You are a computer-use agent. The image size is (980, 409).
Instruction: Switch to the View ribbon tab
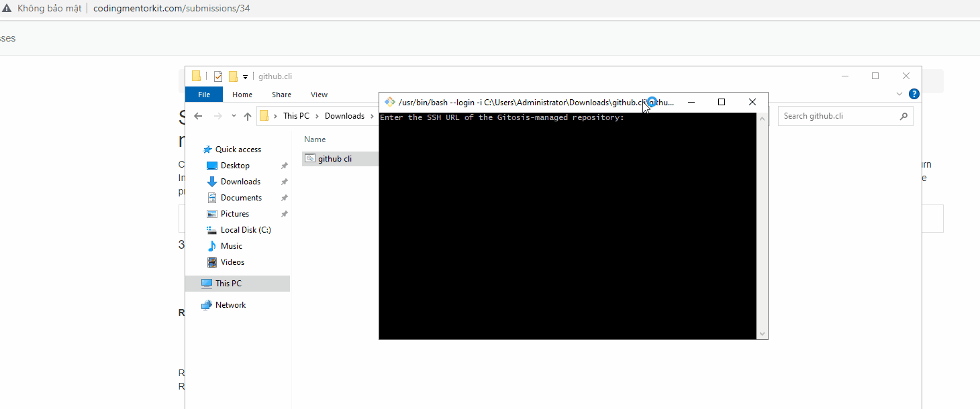tap(319, 94)
